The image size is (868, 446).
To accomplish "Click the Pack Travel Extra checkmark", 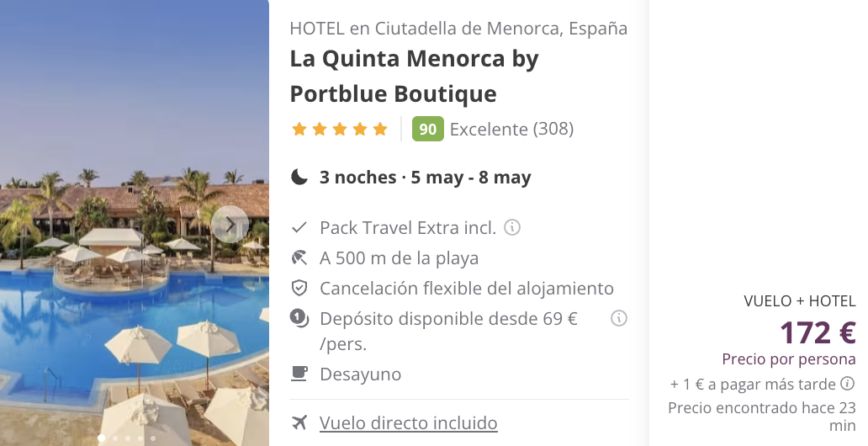I will click(x=299, y=227).
